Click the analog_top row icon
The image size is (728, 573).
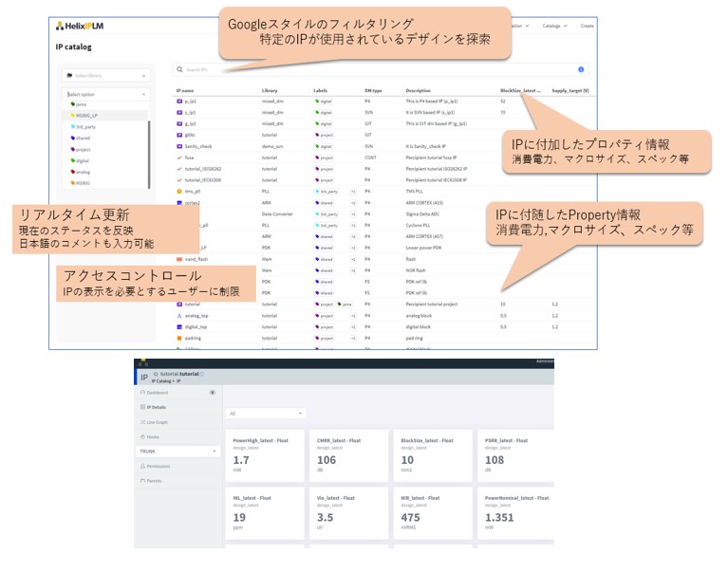pos(179,316)
